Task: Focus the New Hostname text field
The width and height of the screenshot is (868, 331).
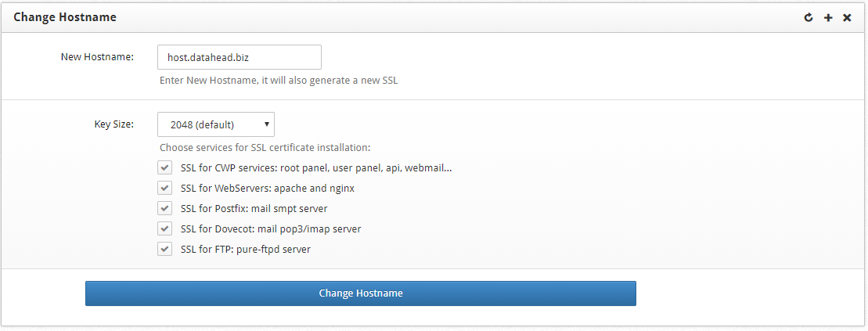Action: 240,57
